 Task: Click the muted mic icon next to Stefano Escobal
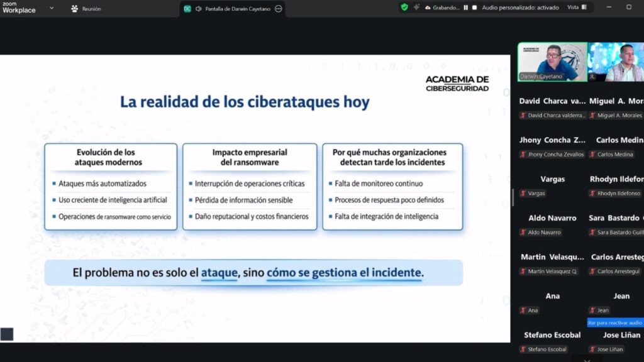pyautogui.click(x=523, y=350)
